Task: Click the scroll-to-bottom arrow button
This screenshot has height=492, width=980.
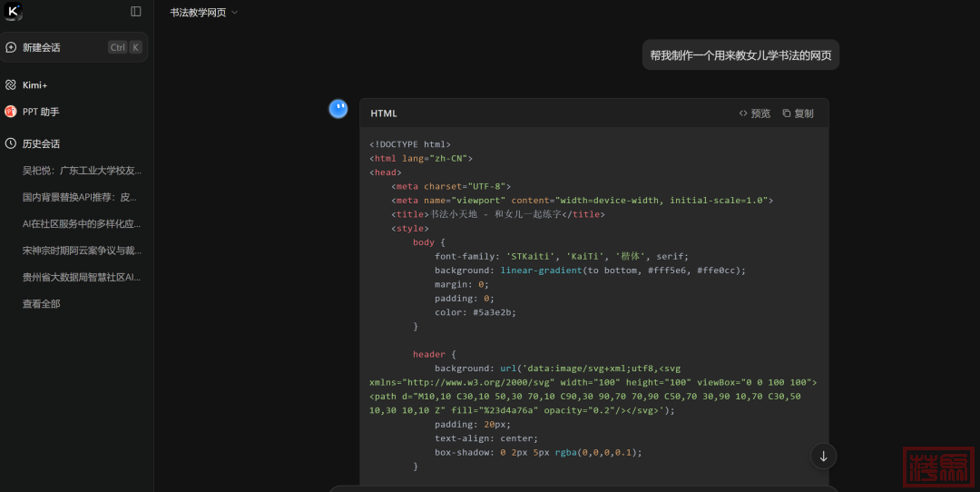Action: tap(823, 456)
